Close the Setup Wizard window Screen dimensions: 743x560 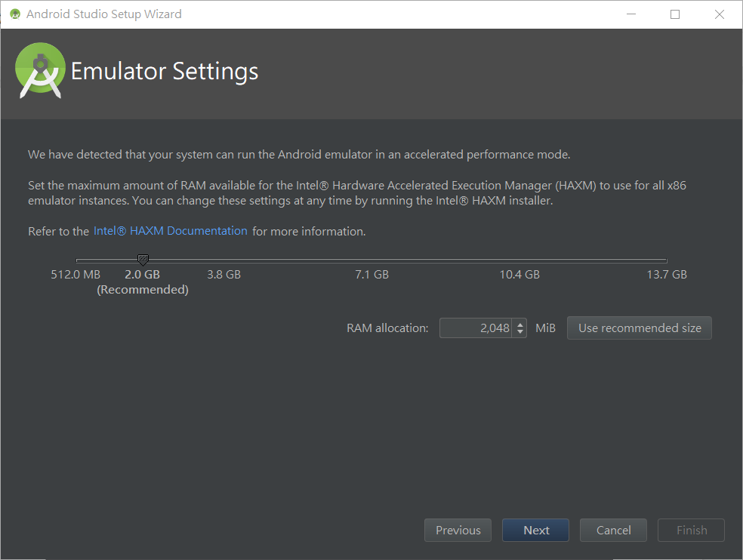coord(720,14)
